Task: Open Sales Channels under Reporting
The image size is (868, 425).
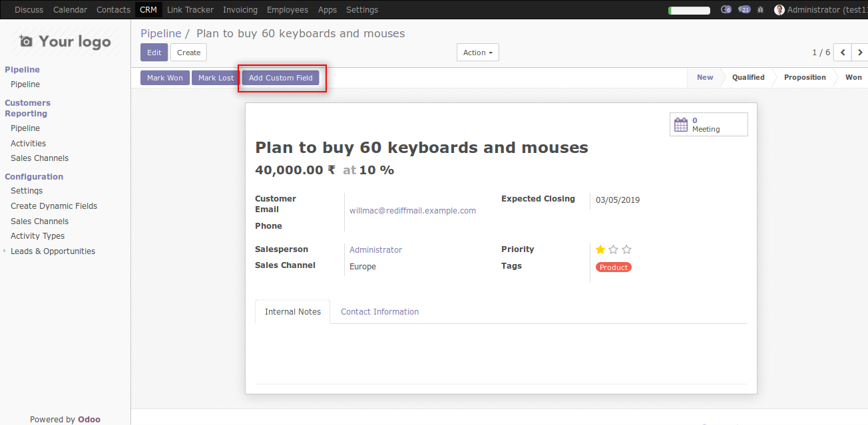Action: 40,158
